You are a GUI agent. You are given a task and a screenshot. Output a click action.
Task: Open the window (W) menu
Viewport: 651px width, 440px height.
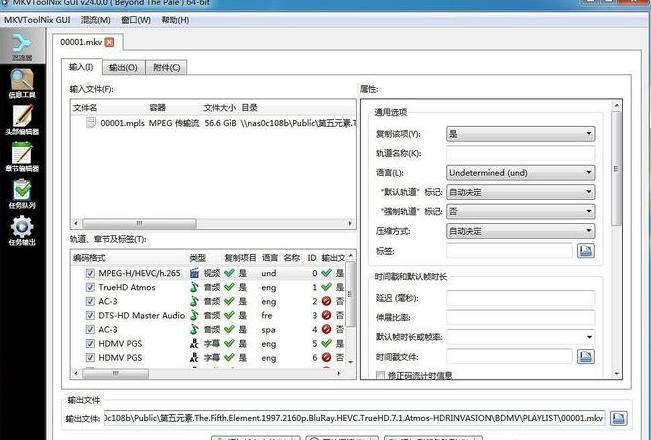click(x=136, y=20)
